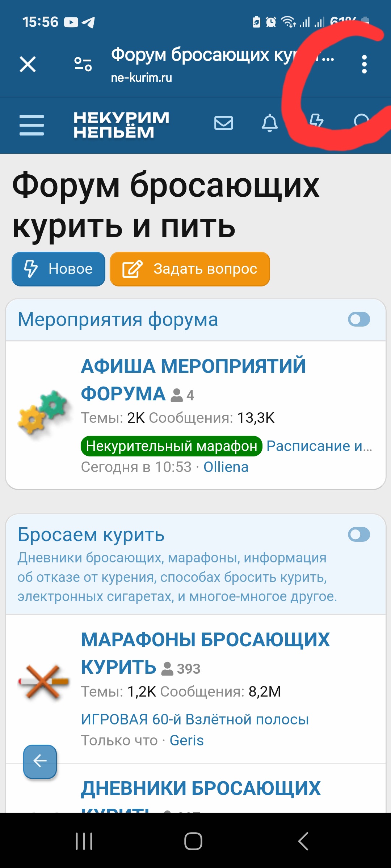Tap the Только что timestamp
Image resolution: width=391 pixels, height=868 pixels.
coord(119,741)
